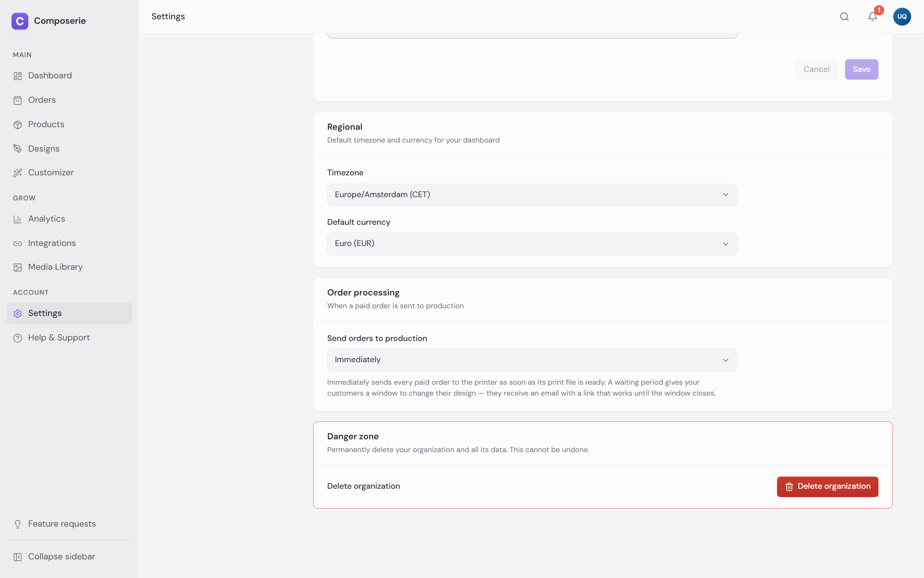Click the Regional section heading
The width and height of the screenshot is (924, 578).
[x=344, y=127]
